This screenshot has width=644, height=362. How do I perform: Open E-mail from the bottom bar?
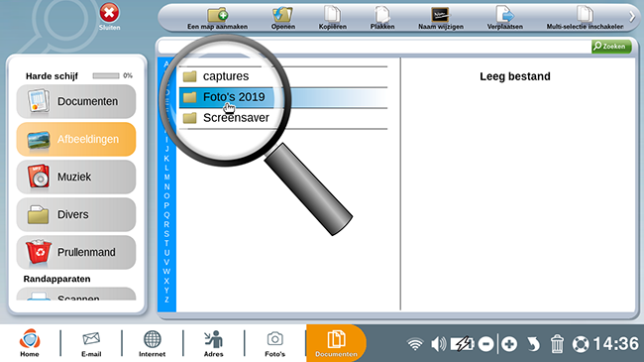[91, 343]
